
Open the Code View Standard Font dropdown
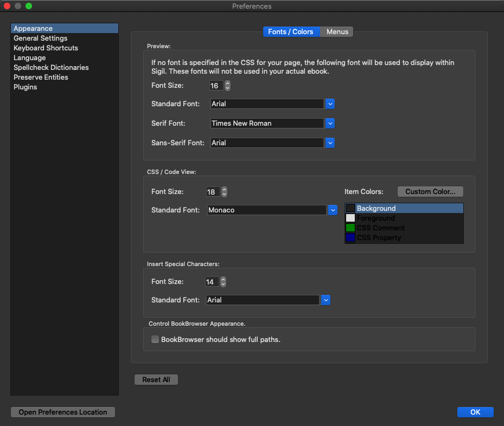(333, 210)
